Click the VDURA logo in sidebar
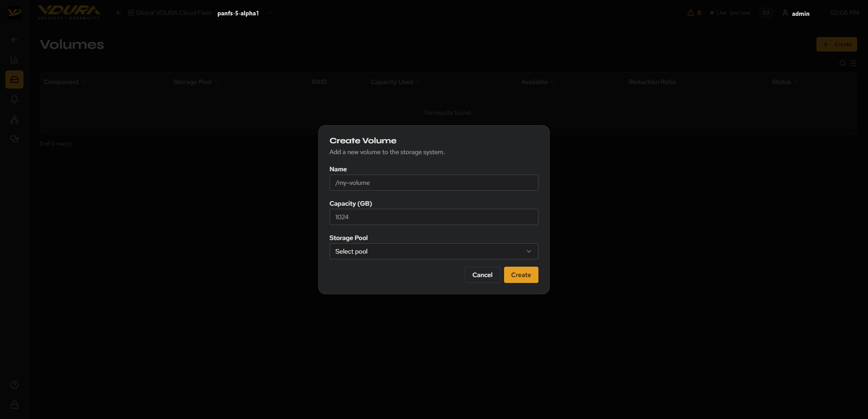 click(x=14, y=13)
